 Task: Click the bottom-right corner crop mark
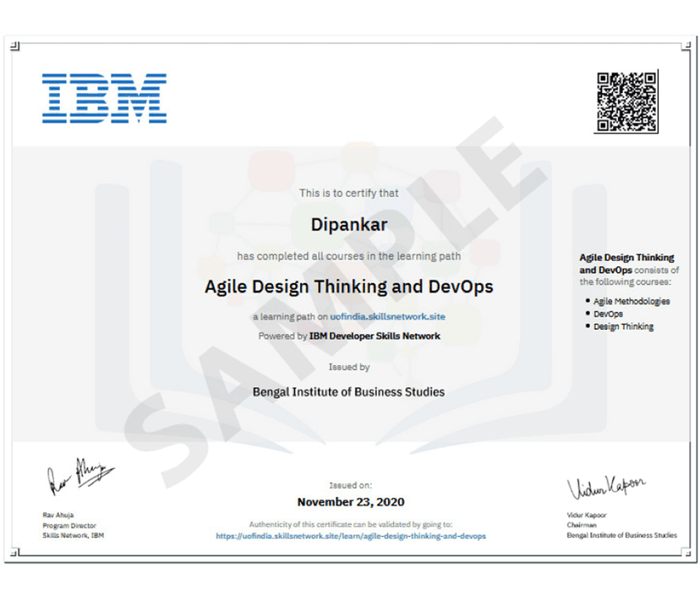pos(686,553)
